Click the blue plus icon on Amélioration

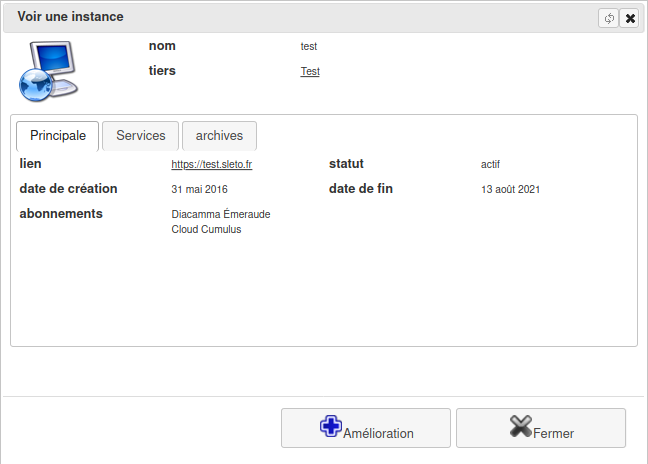tap(331, 426)
